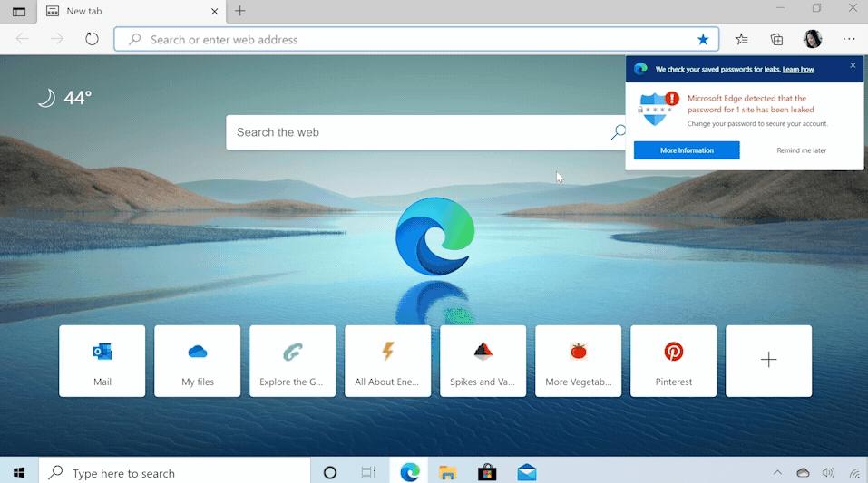The image size is (868, 483).
Task: Choose Remind me later
Action: (801, 150)
